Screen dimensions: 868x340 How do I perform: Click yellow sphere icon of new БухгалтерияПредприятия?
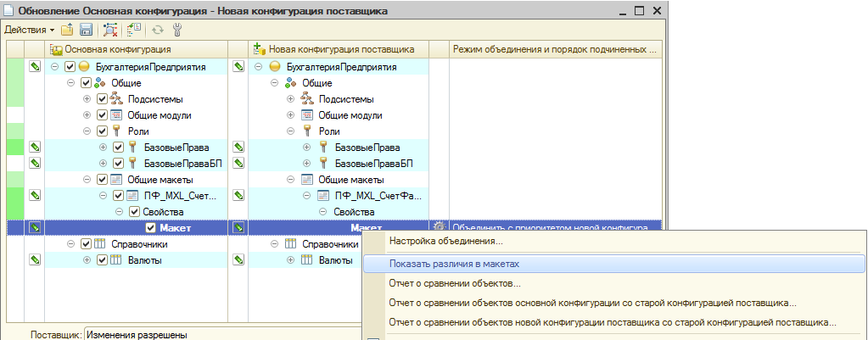point(274,68)
